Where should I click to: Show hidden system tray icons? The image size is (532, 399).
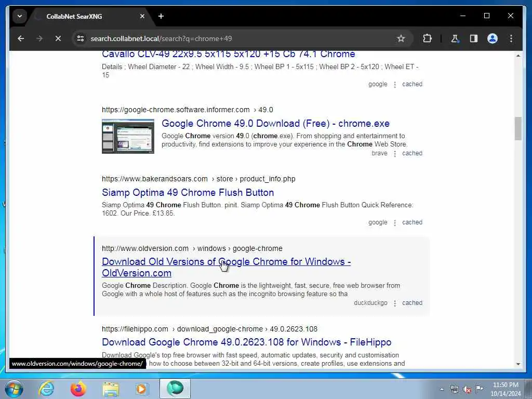tap(442, 389)
